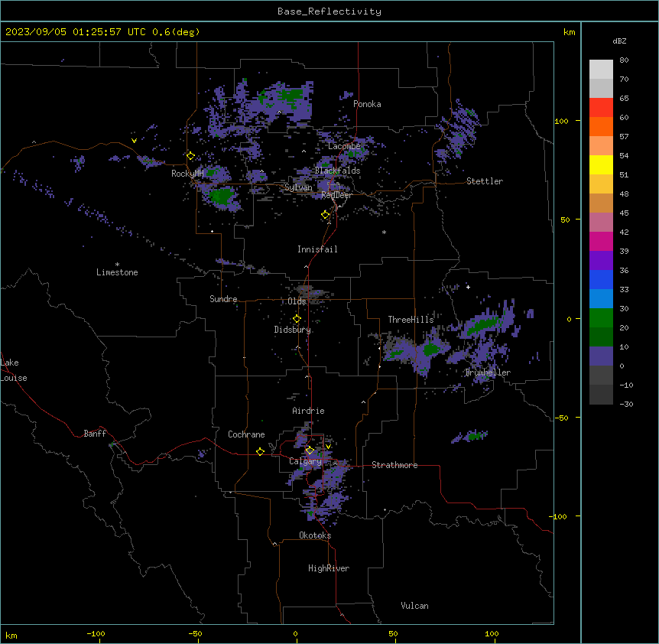The width and height of the screenshot is (659, 644).
Task: Click the Lacombe city label
Action: coord(345,146)
